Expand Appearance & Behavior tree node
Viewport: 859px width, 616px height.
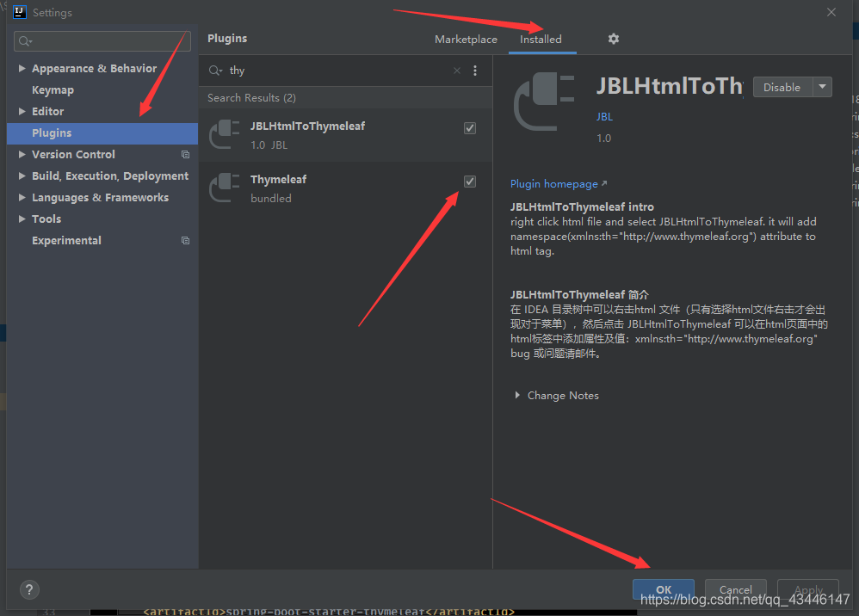tap(22, 69)
